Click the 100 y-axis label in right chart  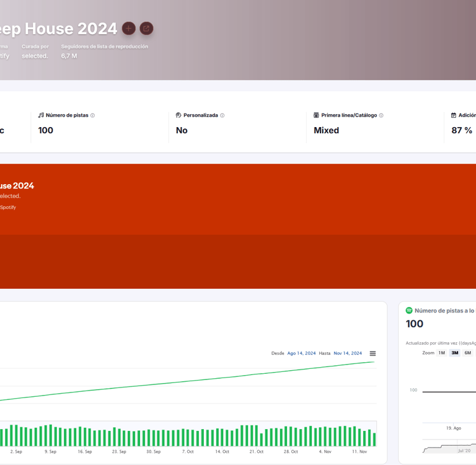click(413, 390)
